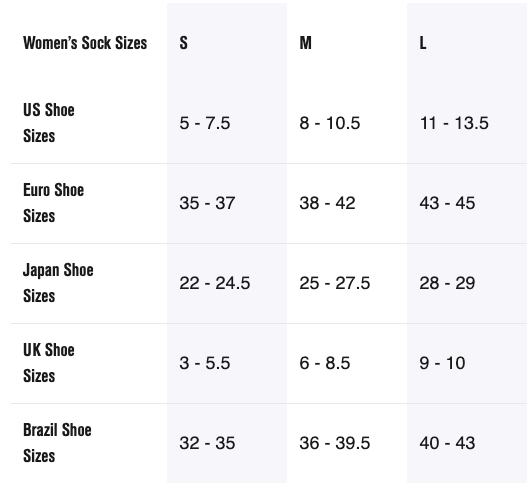Select the L size column header

pos(423,43)
